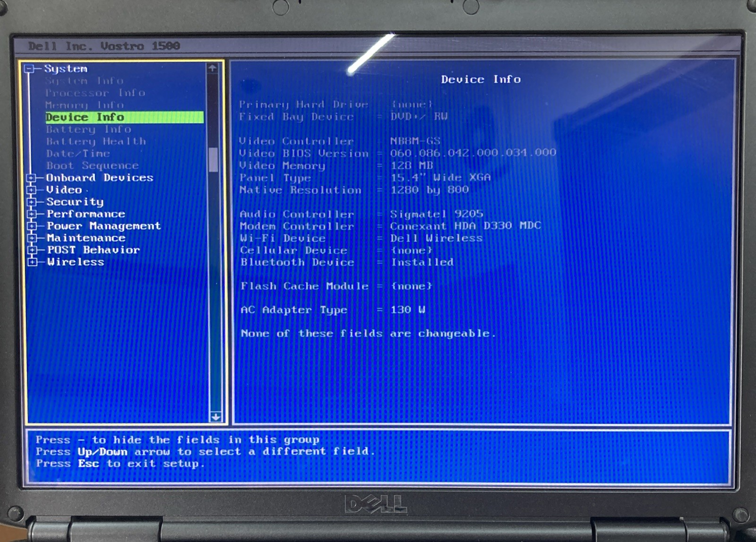Click the scrollbar up arrow
This screenshot has width=756, height=542.
pos(212,69)
